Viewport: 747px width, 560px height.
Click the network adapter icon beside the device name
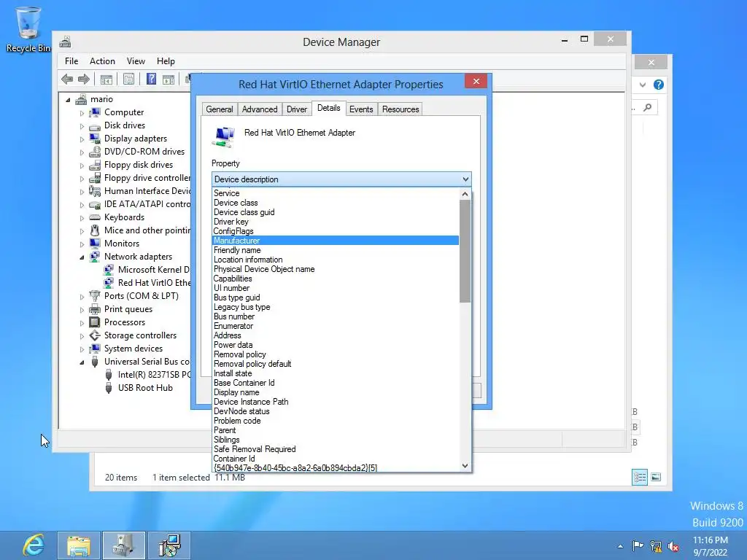click(x=223, y=136)
